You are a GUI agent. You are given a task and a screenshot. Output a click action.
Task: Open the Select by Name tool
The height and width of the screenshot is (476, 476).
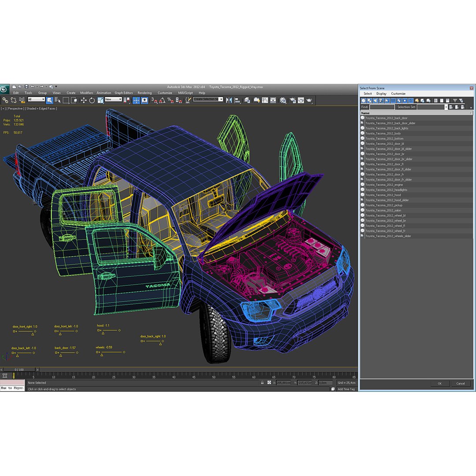[58, 100]
